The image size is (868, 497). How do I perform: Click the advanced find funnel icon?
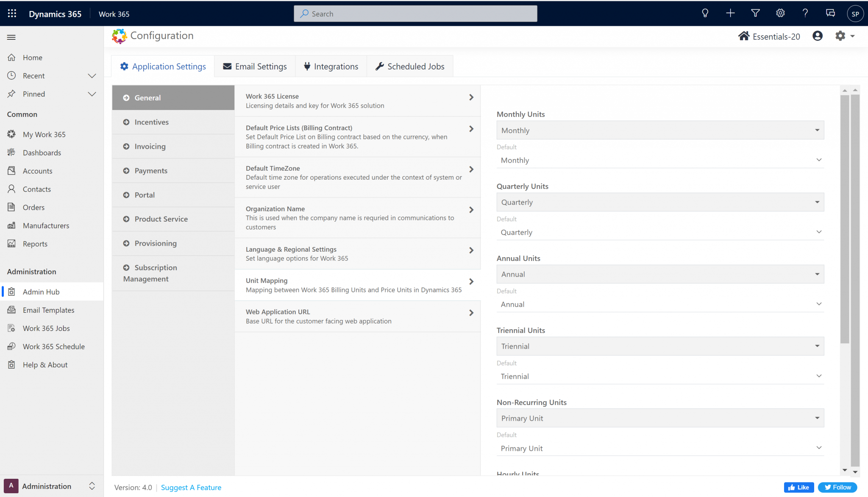755,14
